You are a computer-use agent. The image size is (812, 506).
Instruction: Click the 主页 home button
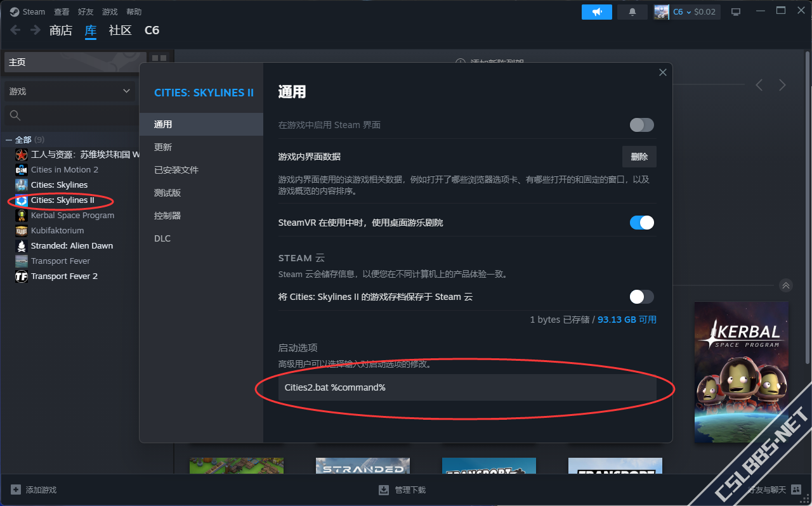(76, 62)
